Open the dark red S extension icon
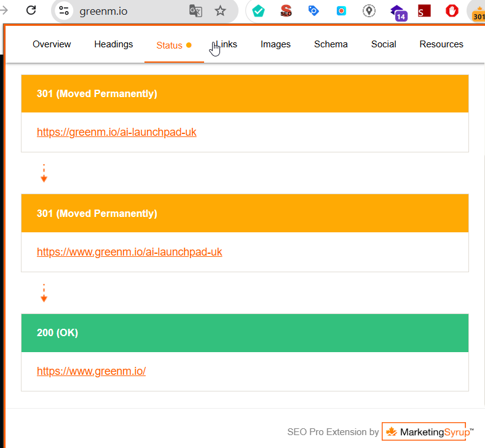Screen dimensions: 485x448 pos(424,11)
